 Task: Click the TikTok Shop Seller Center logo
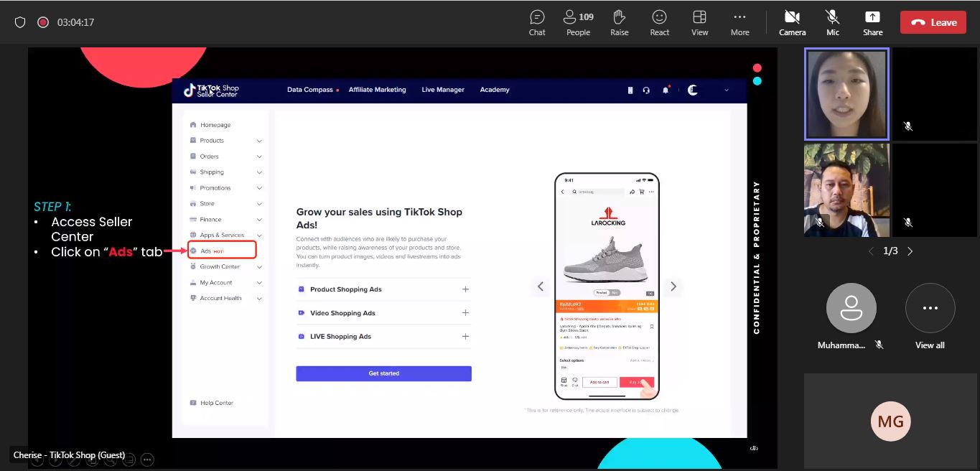(211, 90)
